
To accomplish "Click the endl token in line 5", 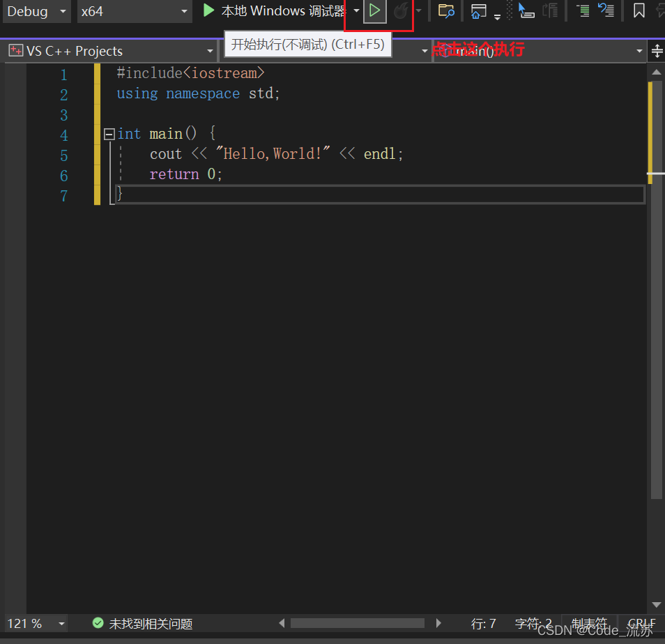I will [380, 154].
